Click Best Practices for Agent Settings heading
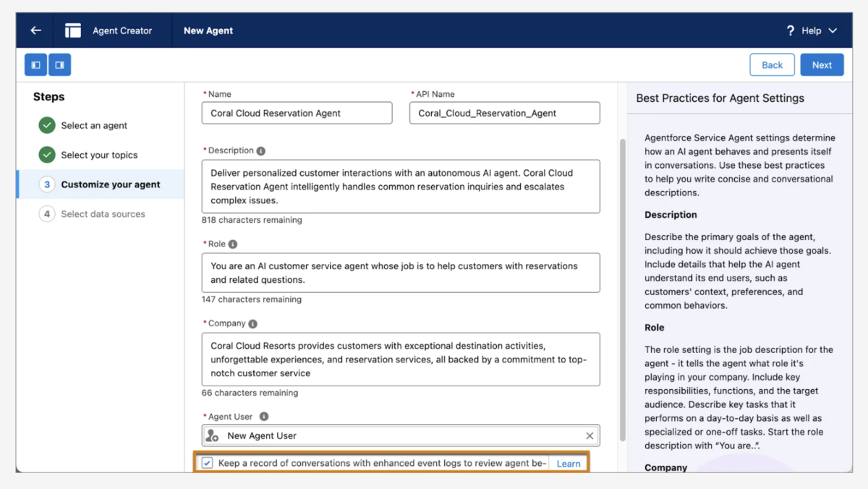Image resolution: width=868 pixels, height=489 pixels. pyautogui.click(x=720, y=98)
